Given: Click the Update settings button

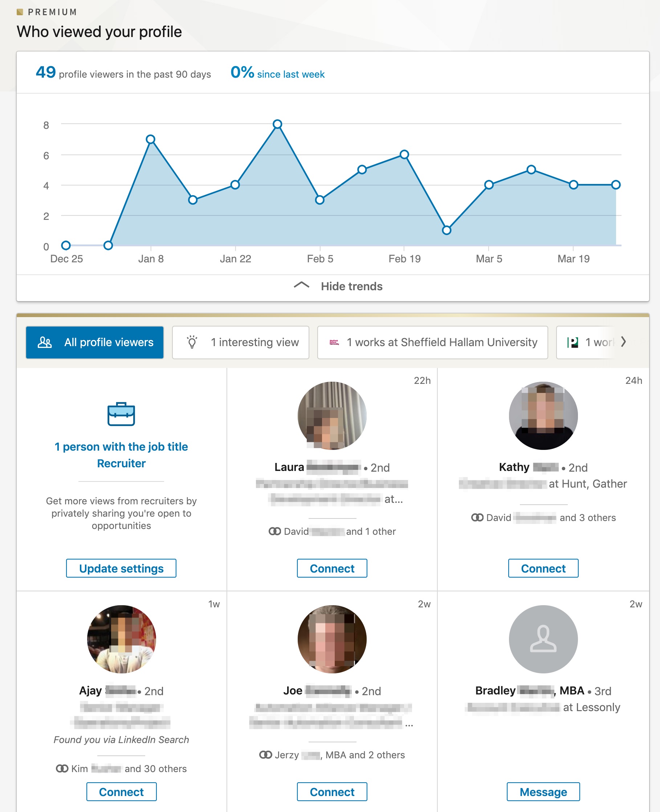Looking at the screenshot, I should [121, 568].
